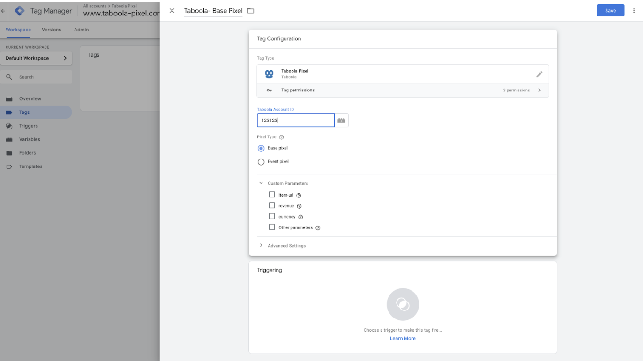The height and width of the screenshot is (363, 644).
Task: Expand the Advanced Settings section
Action: pos(261,245)
